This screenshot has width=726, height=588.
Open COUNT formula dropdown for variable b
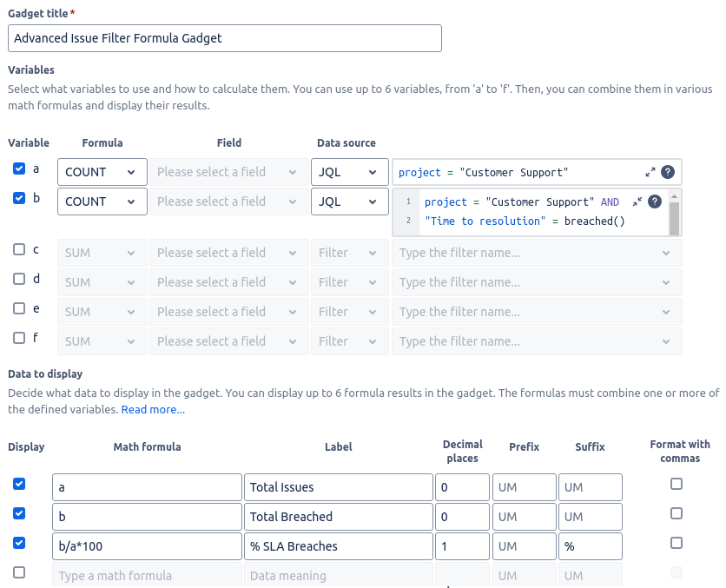coord(102,202)
